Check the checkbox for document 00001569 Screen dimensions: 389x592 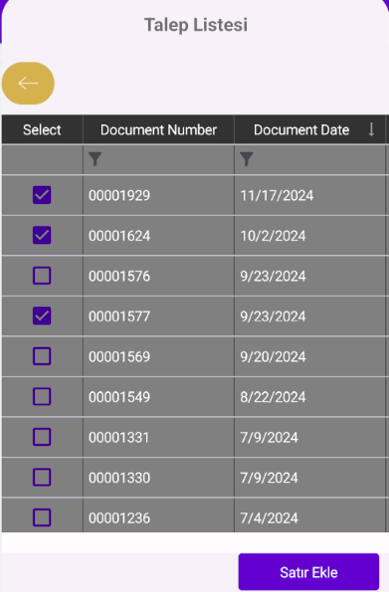42,356
